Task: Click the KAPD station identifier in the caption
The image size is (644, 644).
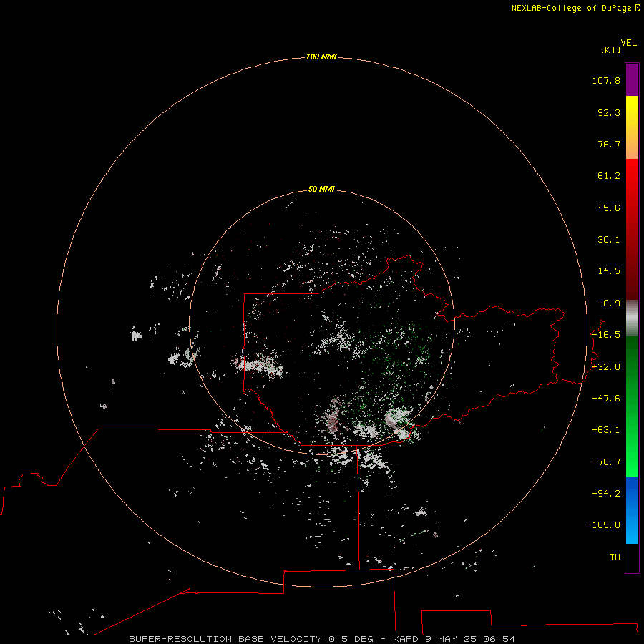Action: tap(406, 639)
